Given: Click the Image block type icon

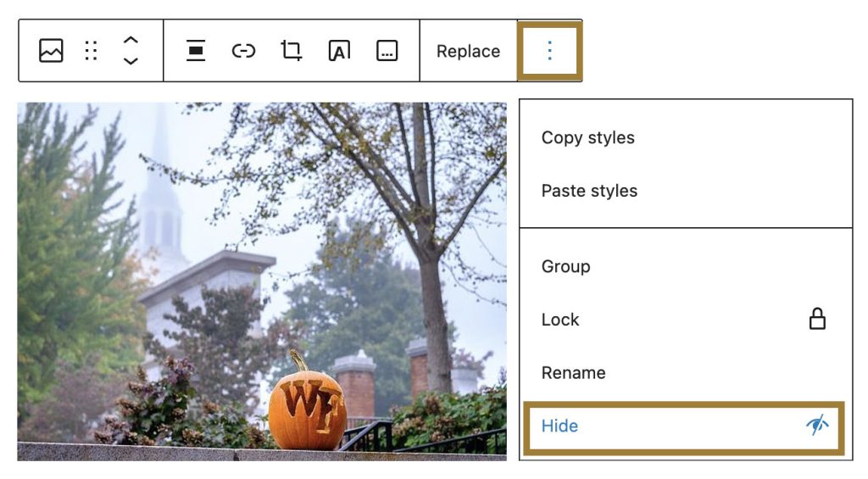Looking at the screenshot, I should (x=51, y=51).
